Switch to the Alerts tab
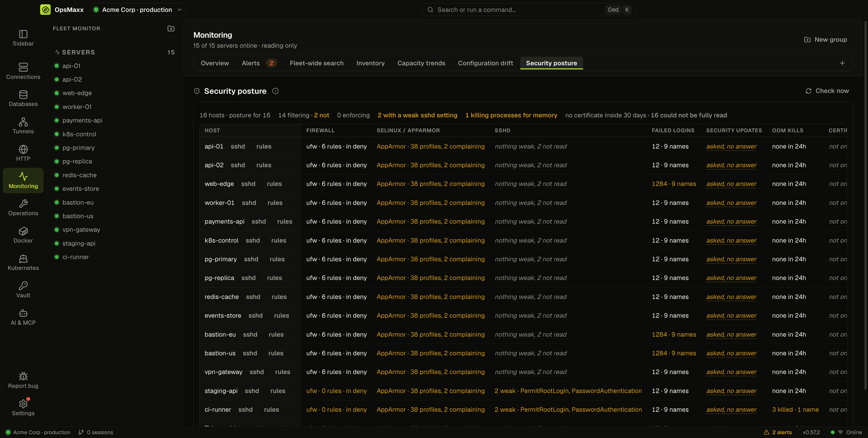Screen dimensions: 868x438 (258, 63)
